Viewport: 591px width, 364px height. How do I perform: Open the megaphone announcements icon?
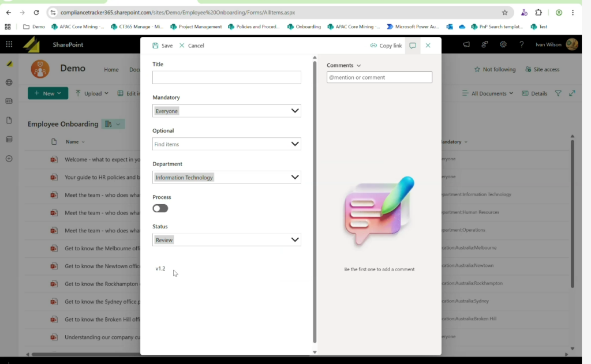coord(466,44)
